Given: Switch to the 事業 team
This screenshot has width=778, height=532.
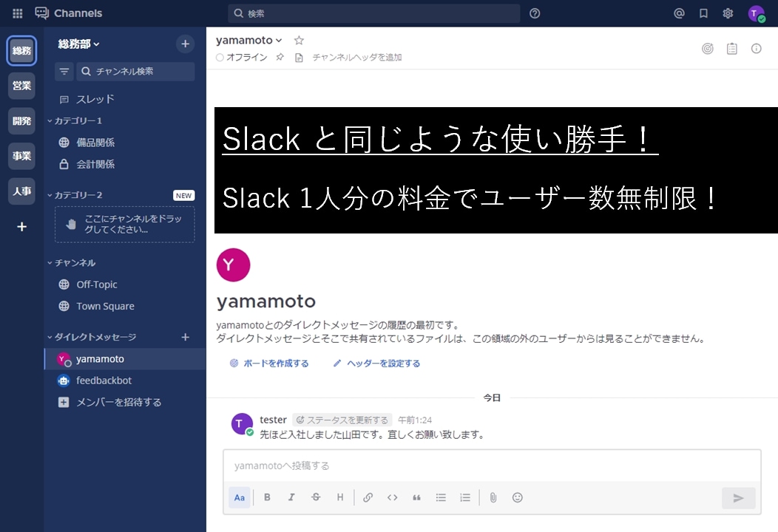Looking at the screenshot, I should 22,156.
